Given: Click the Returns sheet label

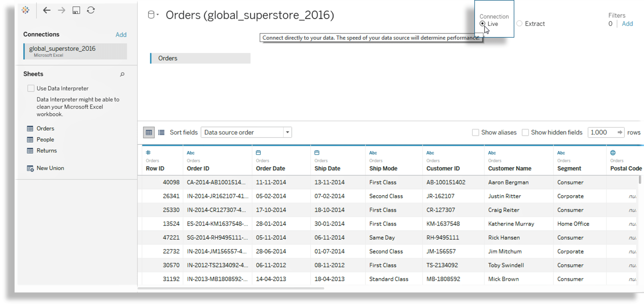Looking at the screenshot, I should (47, 150).
